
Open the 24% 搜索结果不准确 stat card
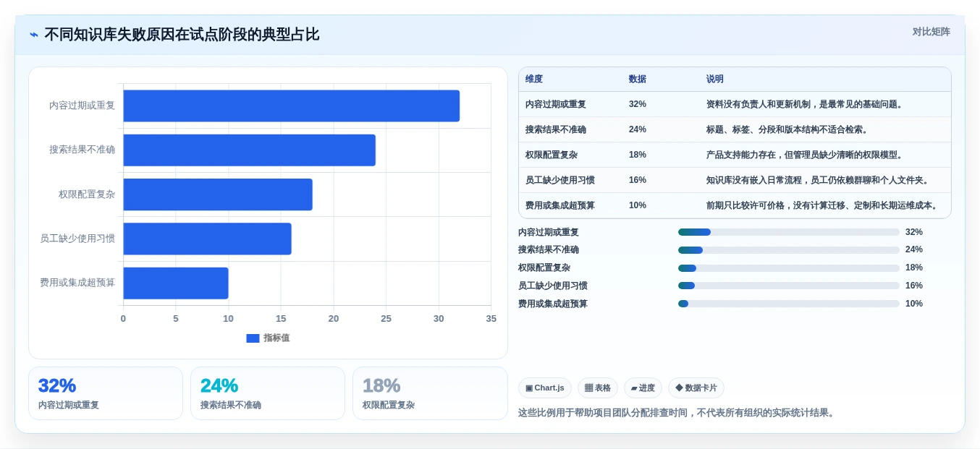[268, 393]
